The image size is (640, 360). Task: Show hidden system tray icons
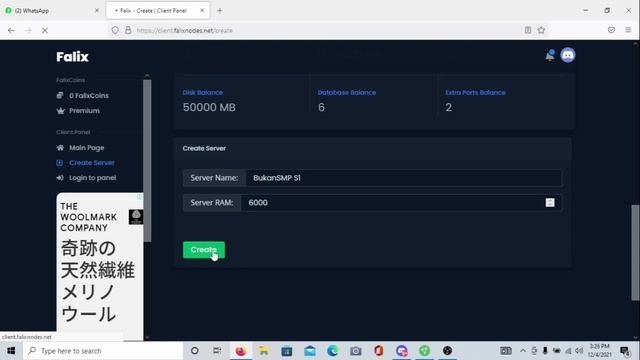click(523, 351)
